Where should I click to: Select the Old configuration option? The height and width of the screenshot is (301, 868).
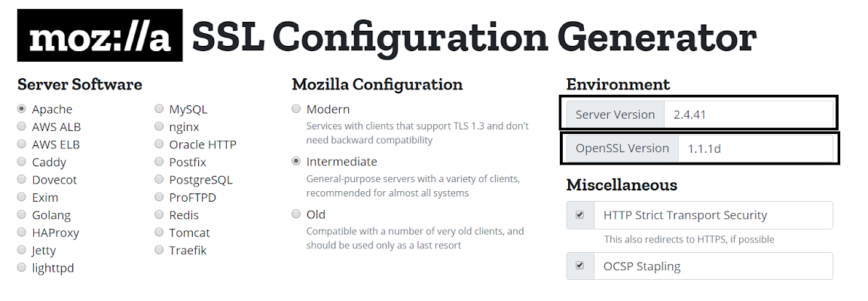[x=296, y=214]
